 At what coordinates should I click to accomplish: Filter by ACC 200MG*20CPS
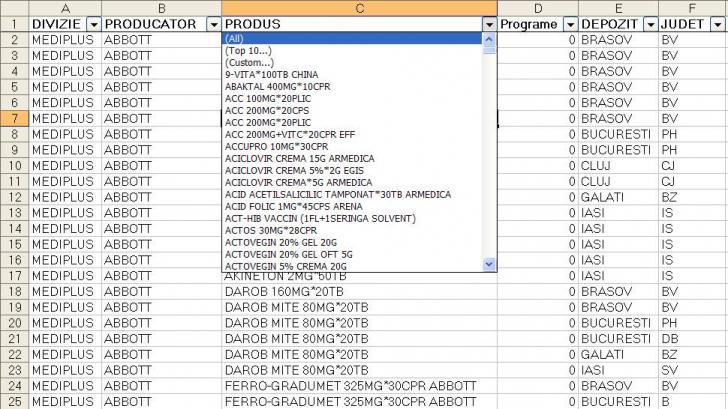coord(352,111)
